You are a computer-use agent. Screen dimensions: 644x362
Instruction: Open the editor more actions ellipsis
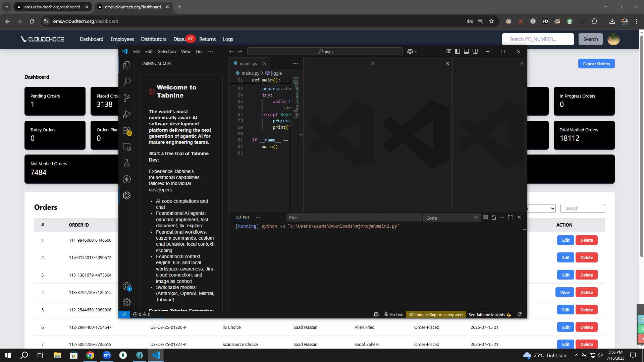point(296,63)
